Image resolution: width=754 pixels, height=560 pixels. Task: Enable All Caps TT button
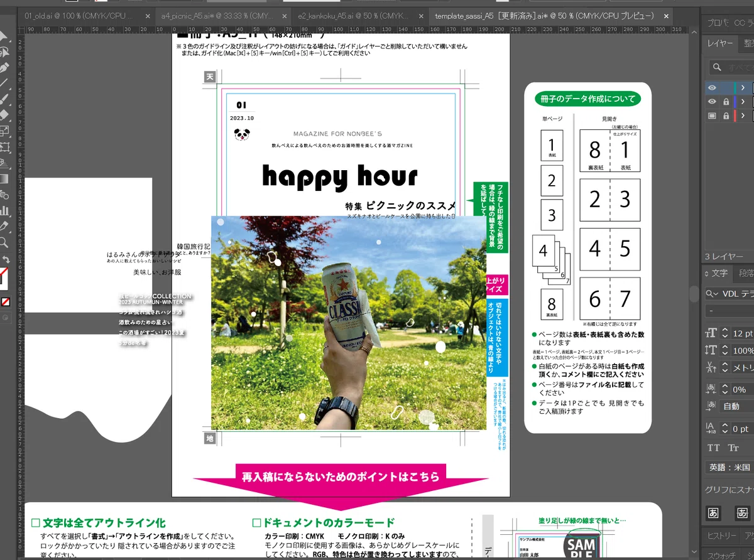click(x=713, y=448)
